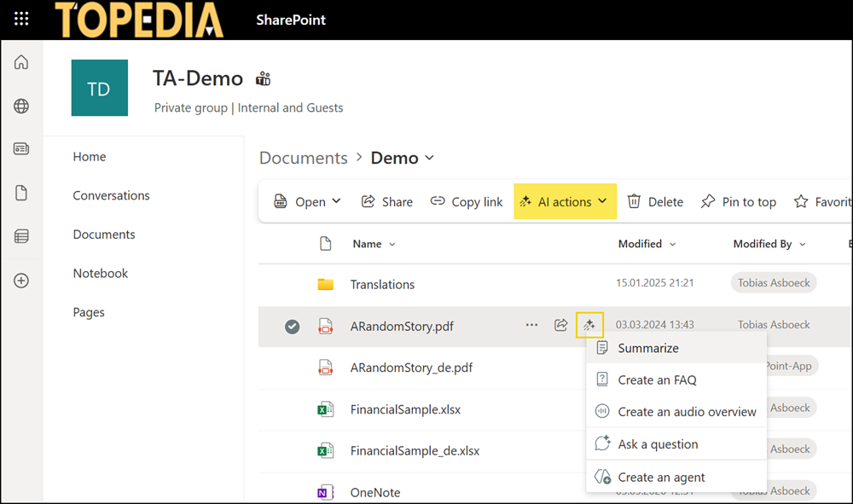The width and height of the screenshot is (853, 504).
Task: Click the news icon in left rail
Action: tap(21, 149)
